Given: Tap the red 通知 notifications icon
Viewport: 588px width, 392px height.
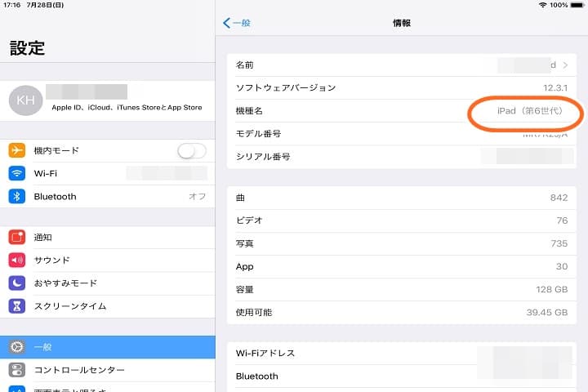Looking at the screenshot, I should pos(17,237).
